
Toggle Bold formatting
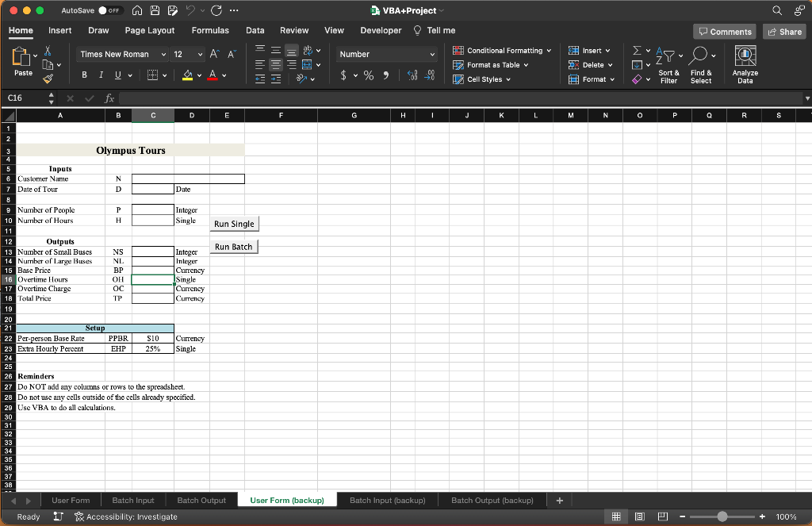pos(83,75)
